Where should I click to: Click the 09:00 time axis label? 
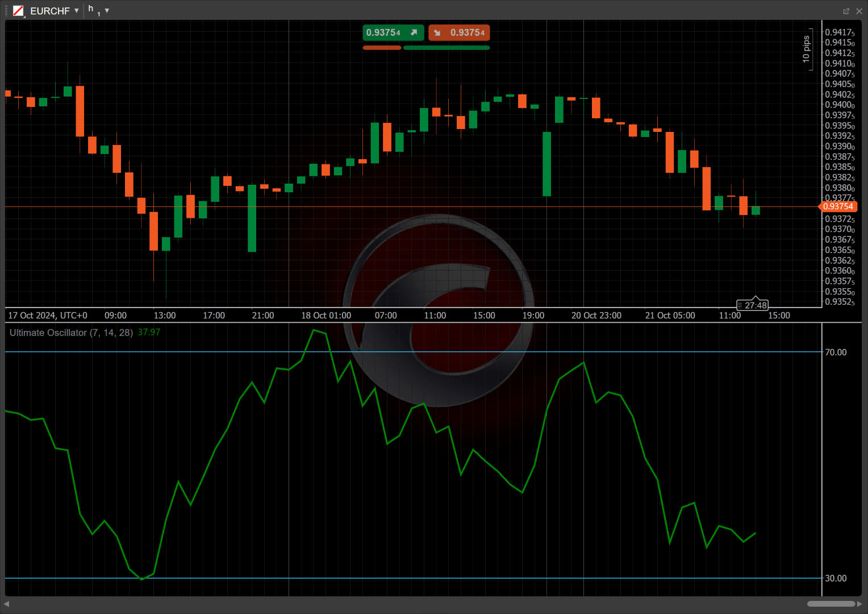click(115, 316)
